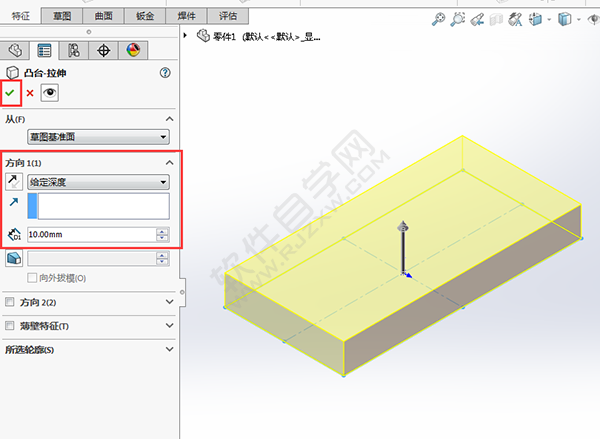Viewport: 600px width, 439px height.
Task: Open the 给定深度 end condition dropdown
Action: pos(98,182)
